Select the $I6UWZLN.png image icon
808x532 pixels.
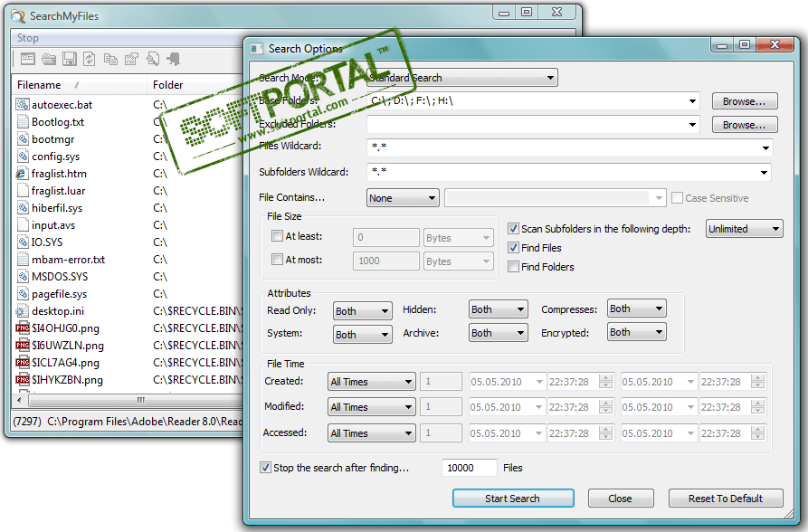[x=22, y=346]
